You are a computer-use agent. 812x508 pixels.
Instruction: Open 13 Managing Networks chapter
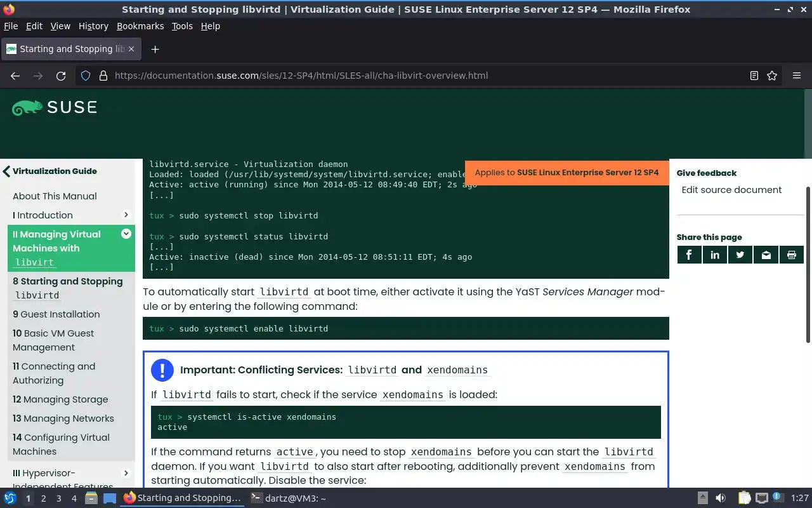[x=63, y=418]
